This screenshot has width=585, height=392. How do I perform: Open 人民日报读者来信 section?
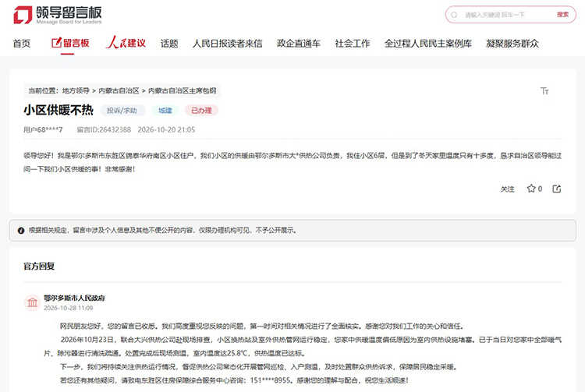point(228,44)
